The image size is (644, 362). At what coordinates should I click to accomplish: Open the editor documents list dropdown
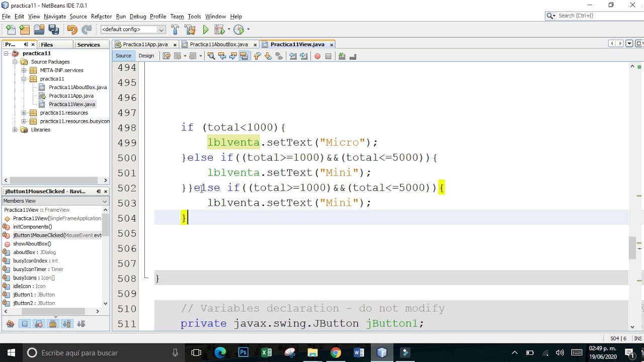coord(629,44)
